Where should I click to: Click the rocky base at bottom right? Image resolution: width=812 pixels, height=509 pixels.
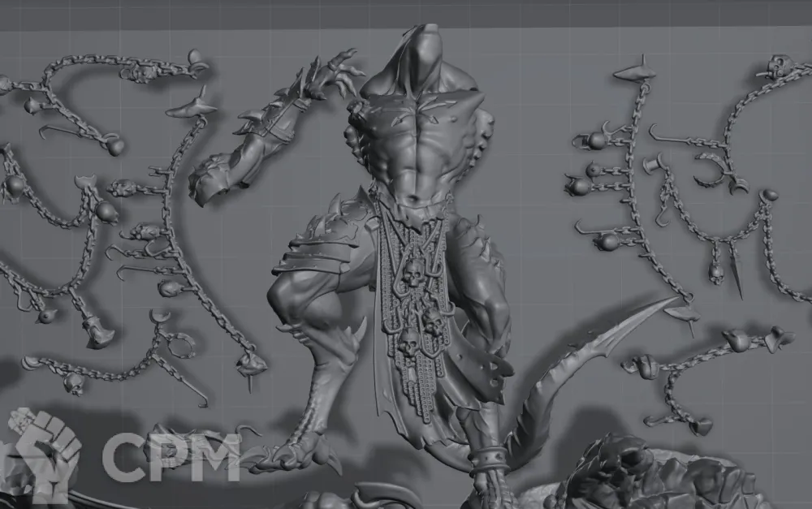[650, 479]
